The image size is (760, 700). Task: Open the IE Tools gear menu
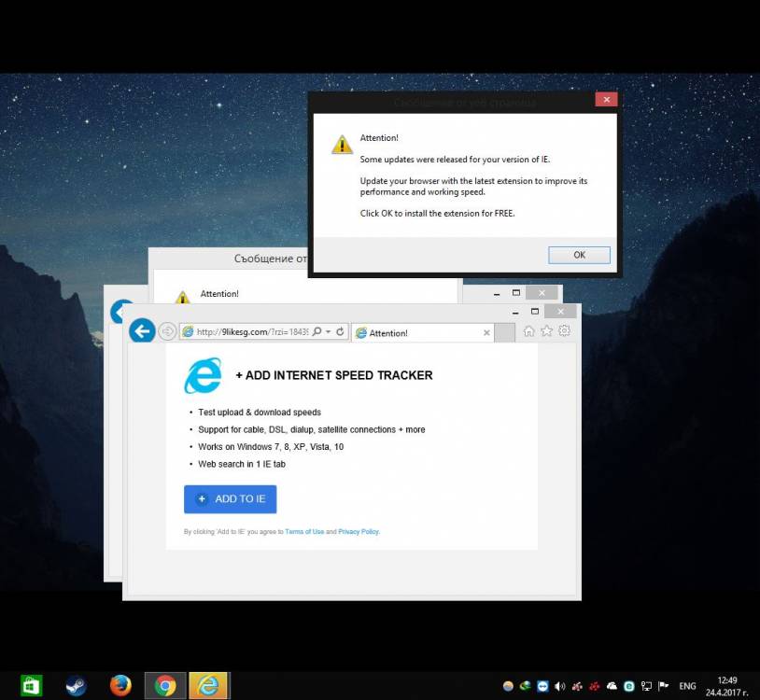pyautogui.click(x=564, y=331)
